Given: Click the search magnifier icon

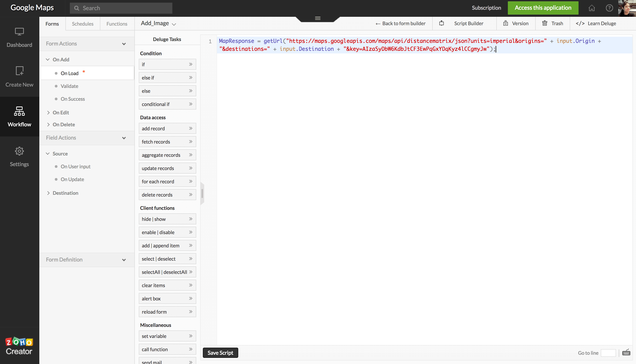Looking at the screenshot, I should pyautogui.click(x=76, y=8).
